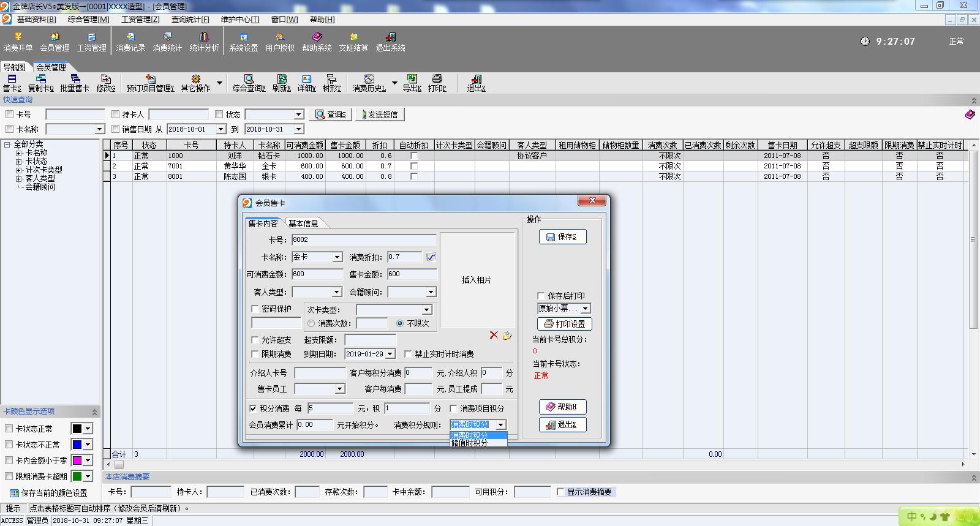Open the 帮助系统 toolbar icon

(x=317, y=42)
